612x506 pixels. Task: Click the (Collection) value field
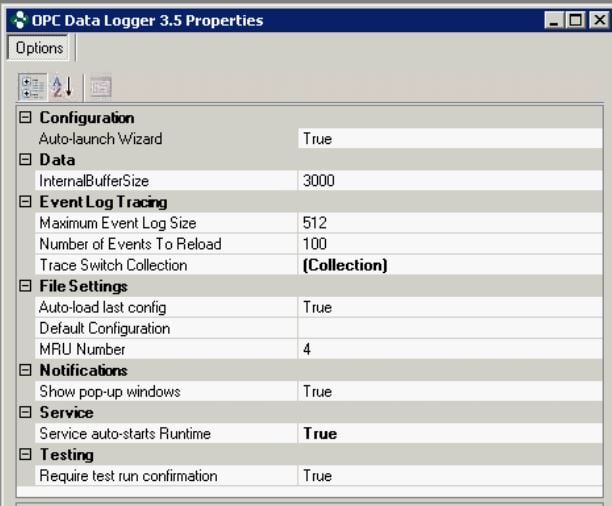click(x=450, y=265)
